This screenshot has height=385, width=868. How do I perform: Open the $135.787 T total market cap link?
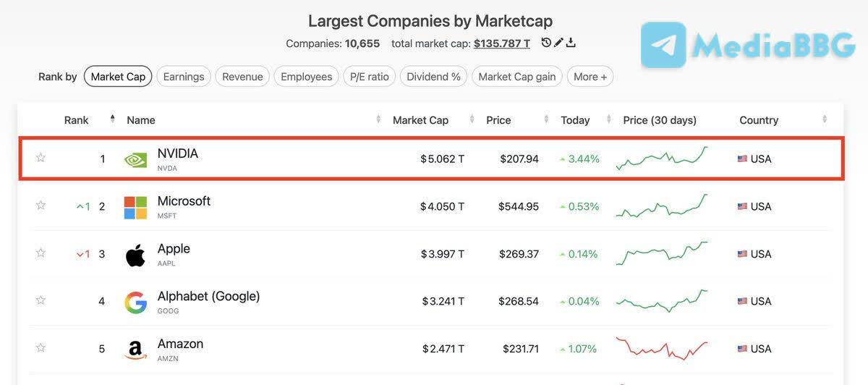pyautogui.click(x=502, y=43)
